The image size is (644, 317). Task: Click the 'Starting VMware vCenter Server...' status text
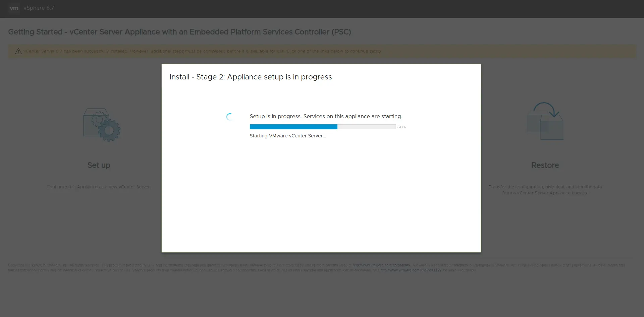click(288, 136)
